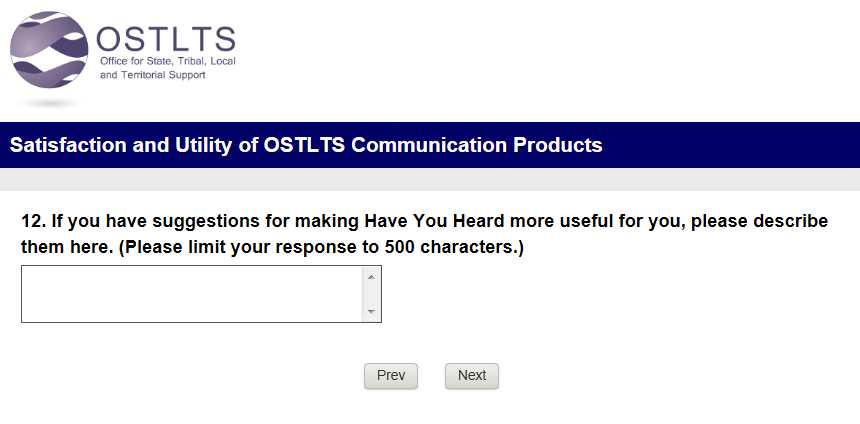Viewport: 860px width, 424px height.
Task: Click the OSTLTS wordmark text in logo
Action: point(165,38)
